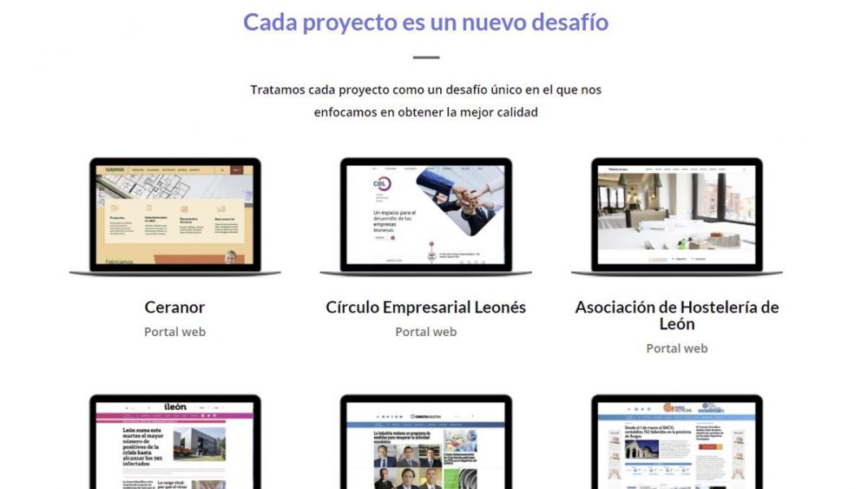Click the search icon in Ceranor mockup

coord(222,170)
